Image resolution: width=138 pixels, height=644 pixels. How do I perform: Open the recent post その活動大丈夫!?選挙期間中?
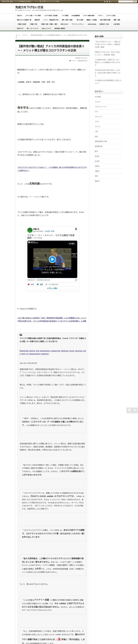[x=108, y=82]
